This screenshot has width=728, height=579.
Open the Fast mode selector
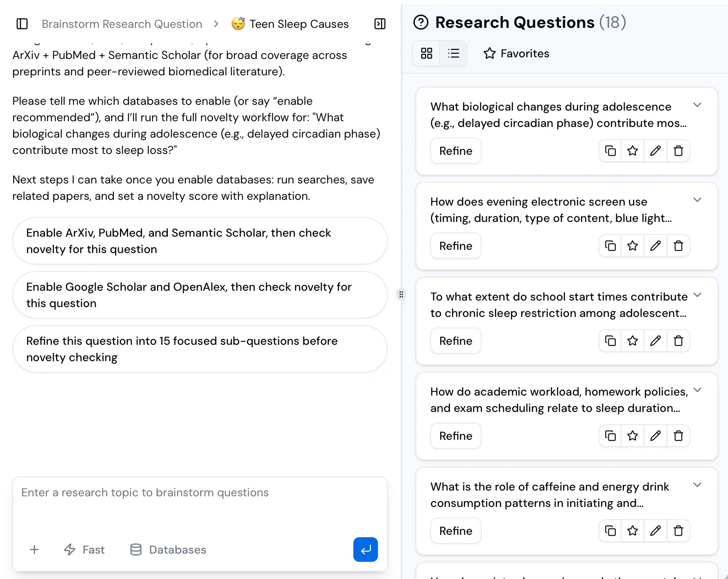pos(85,550)
